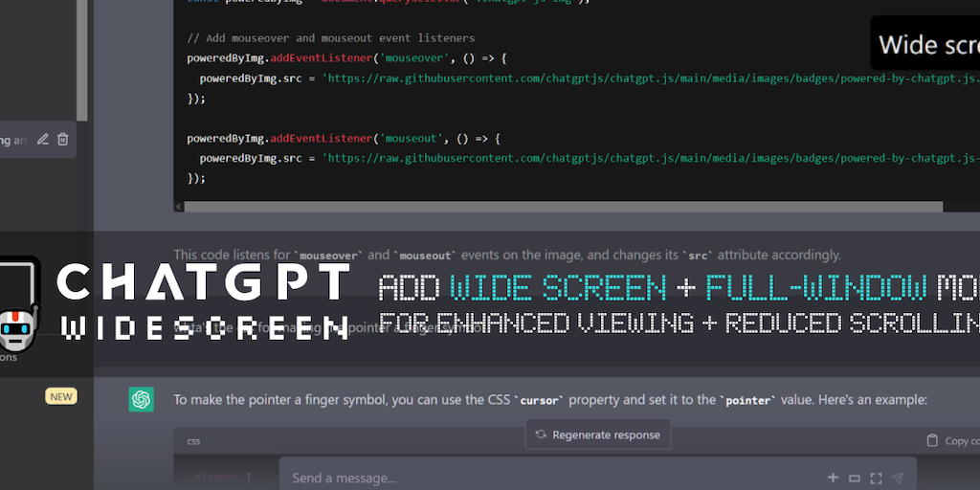Click the plus new chat icon in message box
Viewport: 980px width, 490px height.
(x=833, y=479)
